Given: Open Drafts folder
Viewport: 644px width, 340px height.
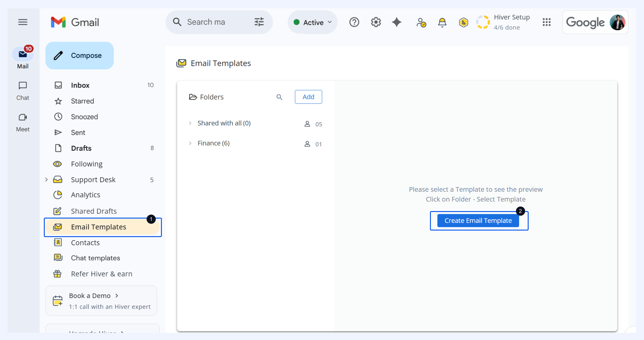Looking at the screenshot, I should point(103,148).
